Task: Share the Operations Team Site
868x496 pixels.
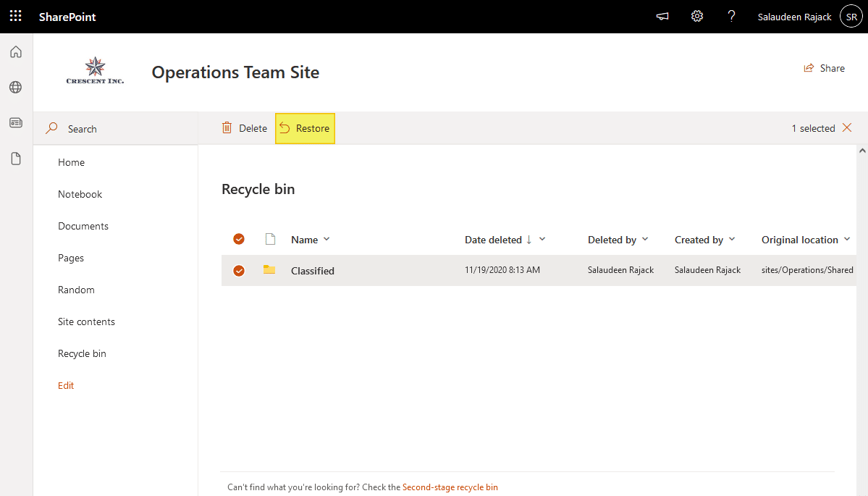Action: tap(824, 67)
